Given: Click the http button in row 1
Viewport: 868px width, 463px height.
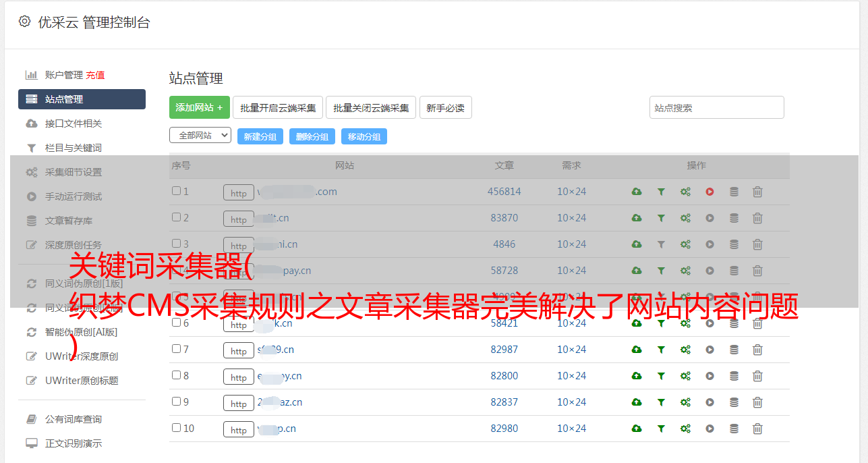Looking at the screenshot, I should 239,193.
